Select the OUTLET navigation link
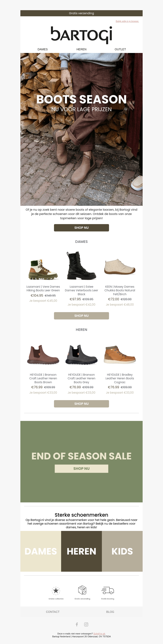The height and width of the screenshot is (644, 163). click(120, 49)
